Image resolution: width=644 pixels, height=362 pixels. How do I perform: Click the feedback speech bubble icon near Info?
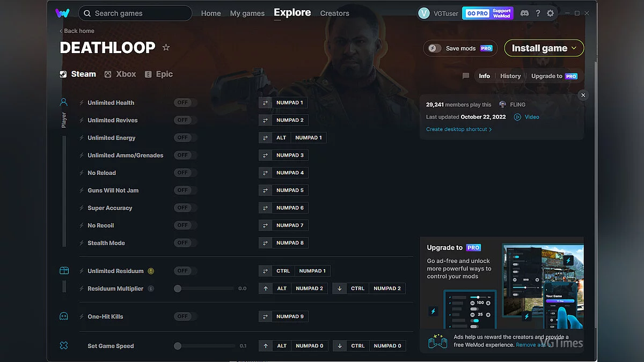(x=465, y=76)
